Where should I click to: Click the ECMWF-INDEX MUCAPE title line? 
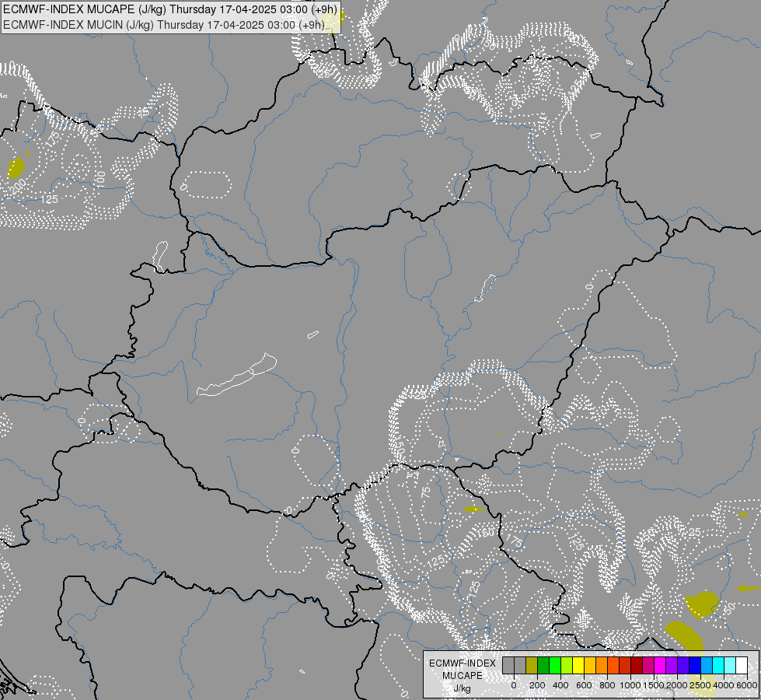[170, 9]
